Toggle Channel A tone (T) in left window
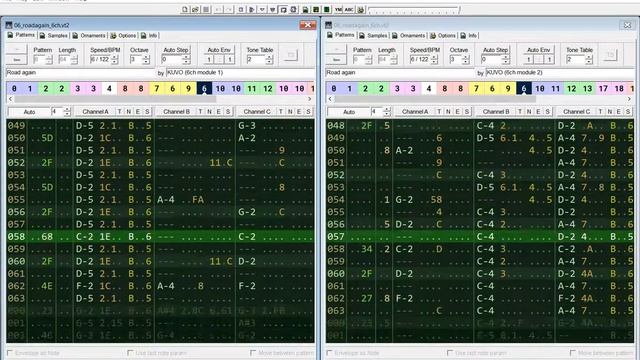The width and height of the screenshot is (640, 360). pos(119,111)
